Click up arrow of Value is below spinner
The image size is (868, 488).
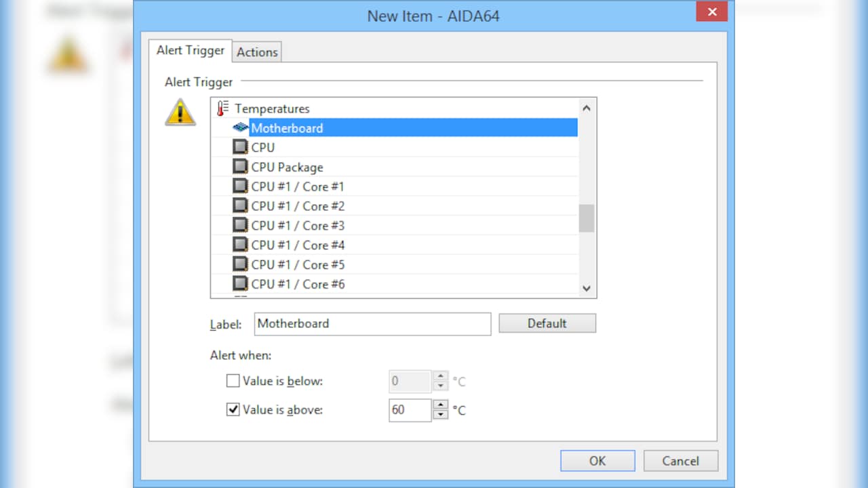[x=441, y=376]
